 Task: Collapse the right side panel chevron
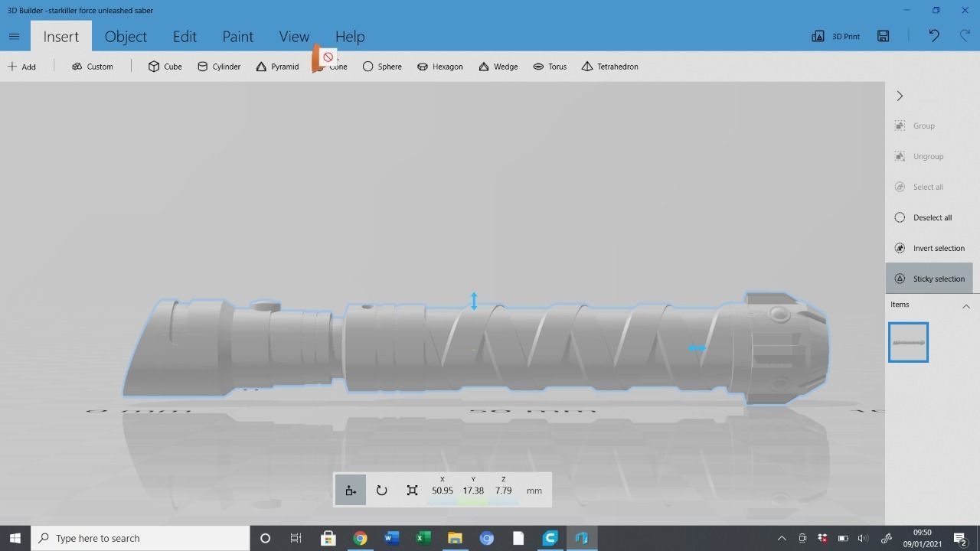pyautogui.click(x=900, y=96)
